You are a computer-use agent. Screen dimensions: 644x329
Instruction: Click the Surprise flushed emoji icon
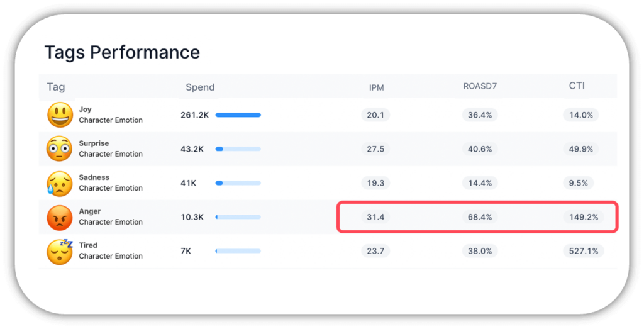[x=60, y=148]
